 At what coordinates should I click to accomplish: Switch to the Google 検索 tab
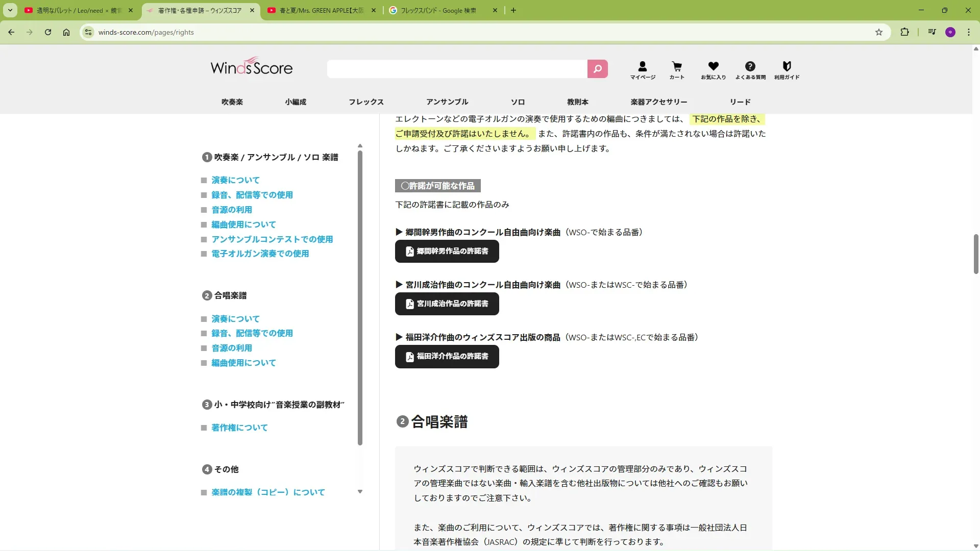click(438, 10)
